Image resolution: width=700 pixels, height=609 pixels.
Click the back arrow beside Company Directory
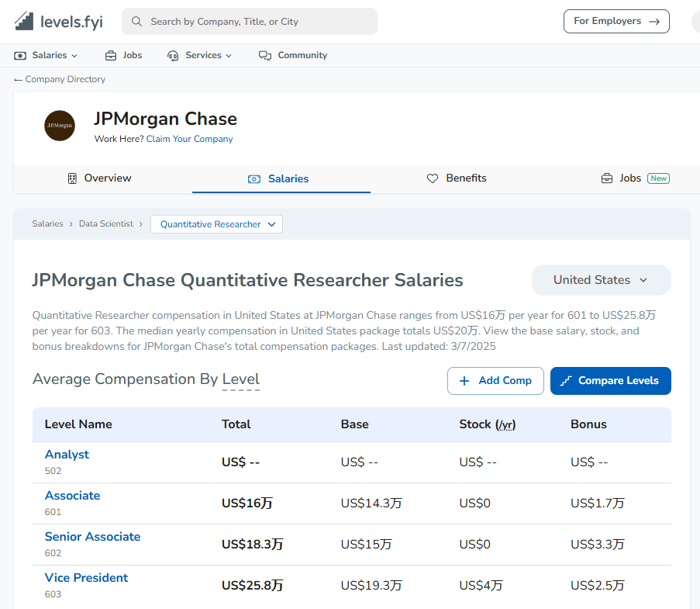[18, 80]
